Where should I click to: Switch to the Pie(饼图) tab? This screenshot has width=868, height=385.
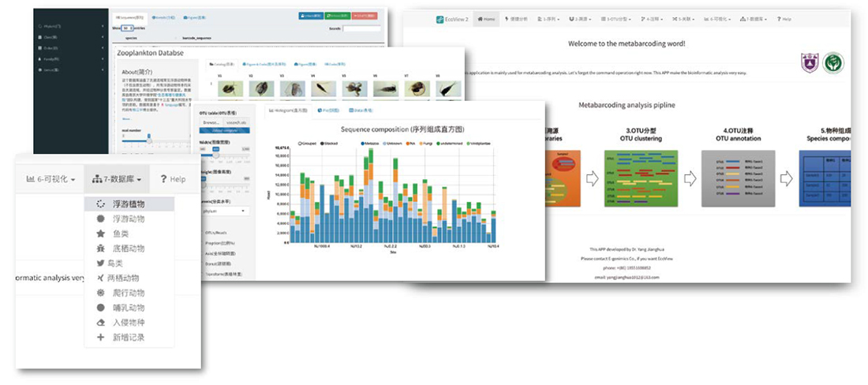tap(327, 110)
